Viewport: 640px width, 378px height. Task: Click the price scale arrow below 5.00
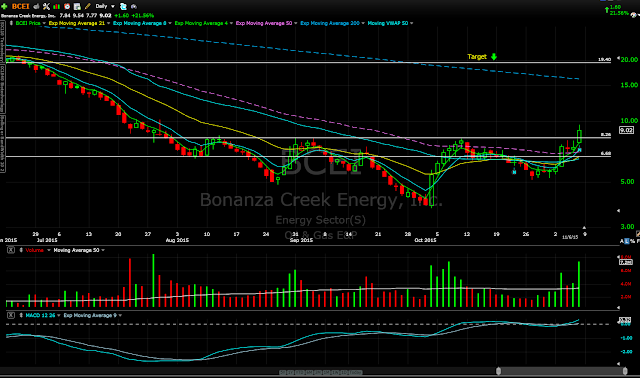(618, 211)
